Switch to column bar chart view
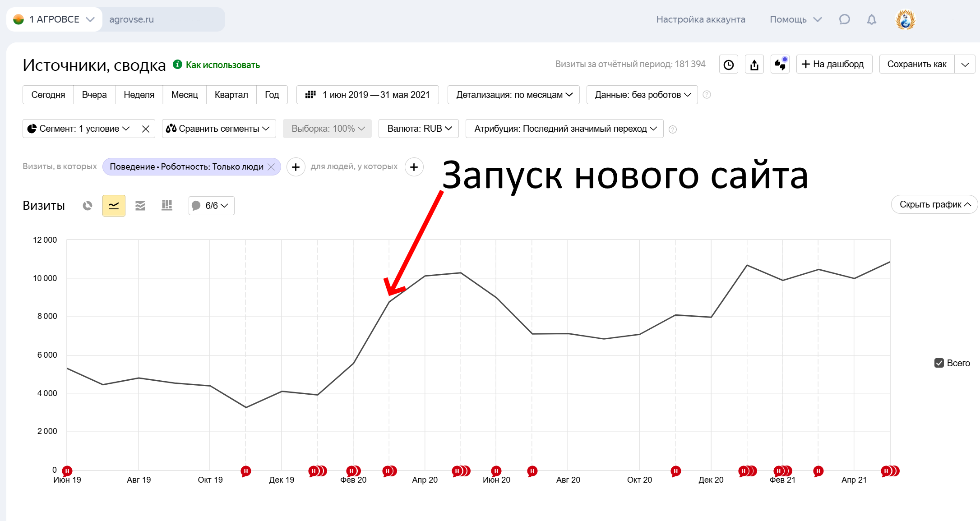This screenshot has height=521, width=980. 167,206
